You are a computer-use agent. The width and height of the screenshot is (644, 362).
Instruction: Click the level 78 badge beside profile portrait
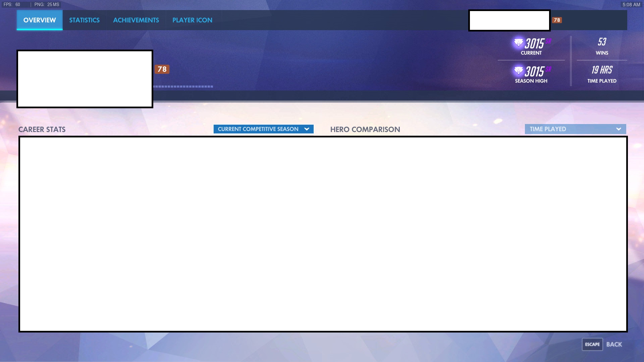pyautogui.click(x=162, y=69)
